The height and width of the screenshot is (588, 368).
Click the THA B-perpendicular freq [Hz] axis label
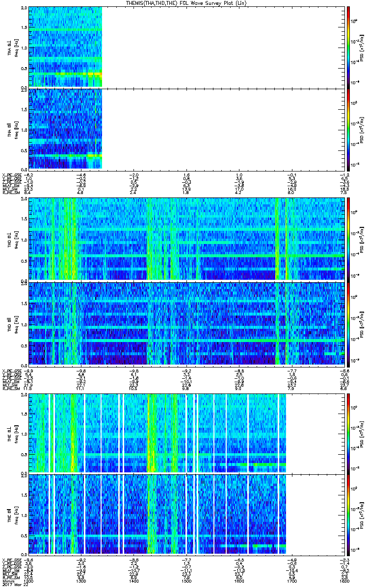[x=16, y=47]
